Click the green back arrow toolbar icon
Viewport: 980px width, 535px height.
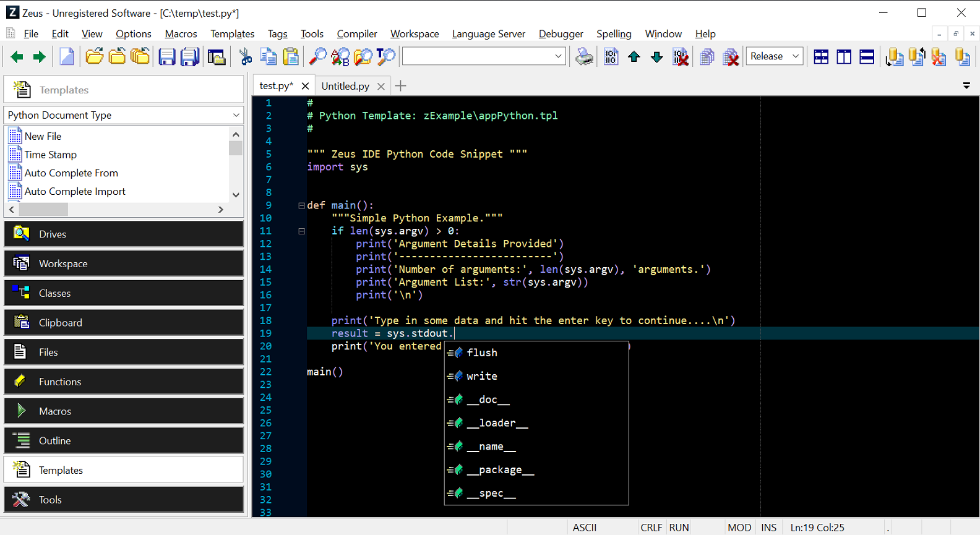coord(17,57)
